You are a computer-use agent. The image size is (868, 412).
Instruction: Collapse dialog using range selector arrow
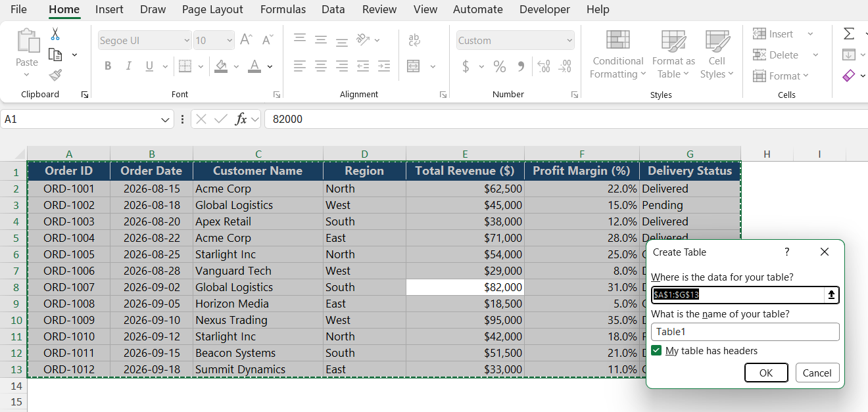pyautogui.click(x=832, y=295)
